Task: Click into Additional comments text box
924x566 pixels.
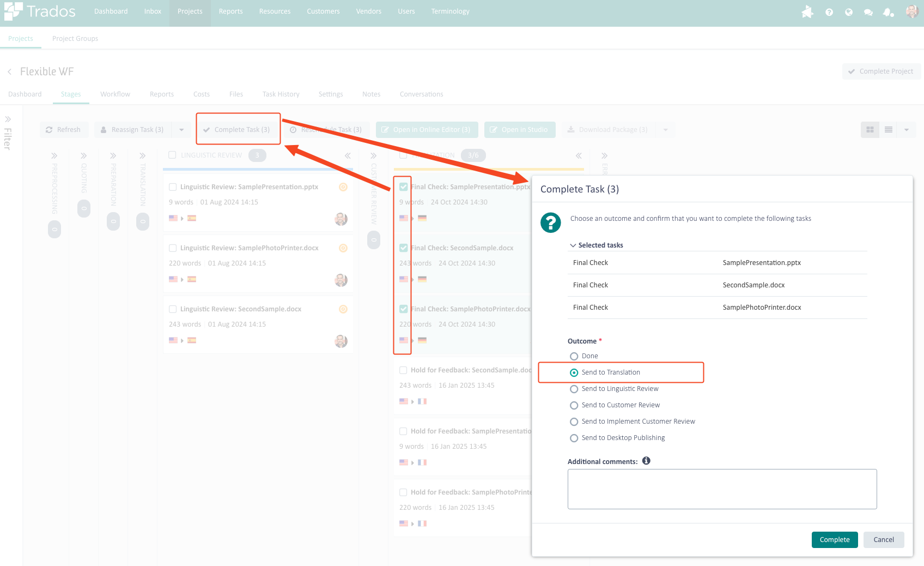Action: pyautogui.click(x=722, y=489)
